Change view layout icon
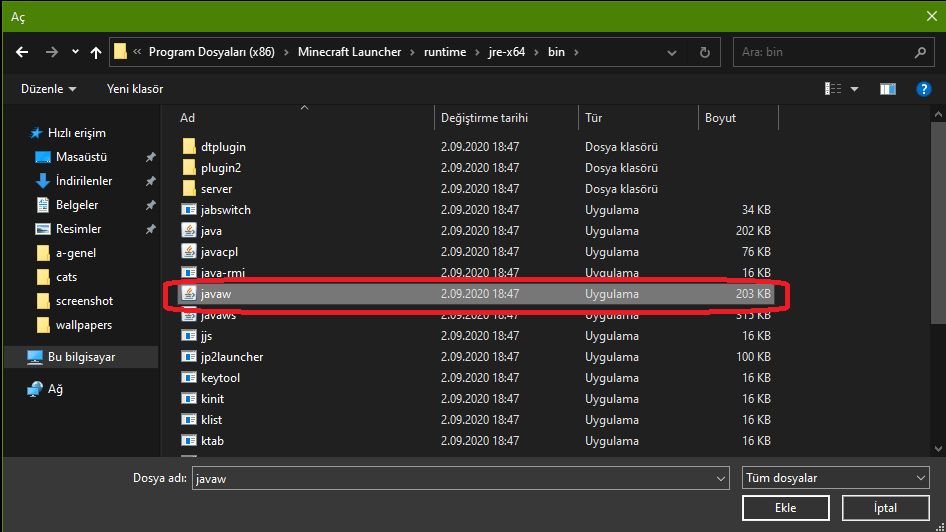This screenshot has height=532, width=946. point(833,89)
